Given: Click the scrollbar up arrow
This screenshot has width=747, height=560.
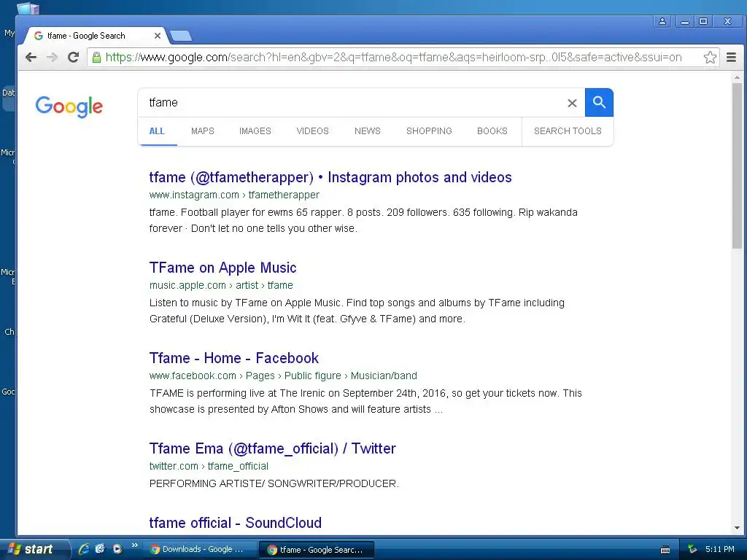Looking at the screenshot, I should click(x=737, y=77).
